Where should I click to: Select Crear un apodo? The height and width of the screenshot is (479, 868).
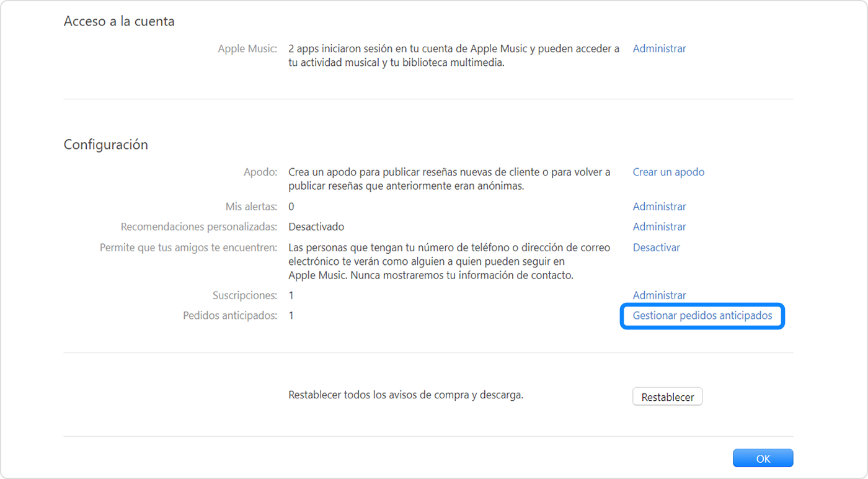pyautogui.click(x=668, y=172)
